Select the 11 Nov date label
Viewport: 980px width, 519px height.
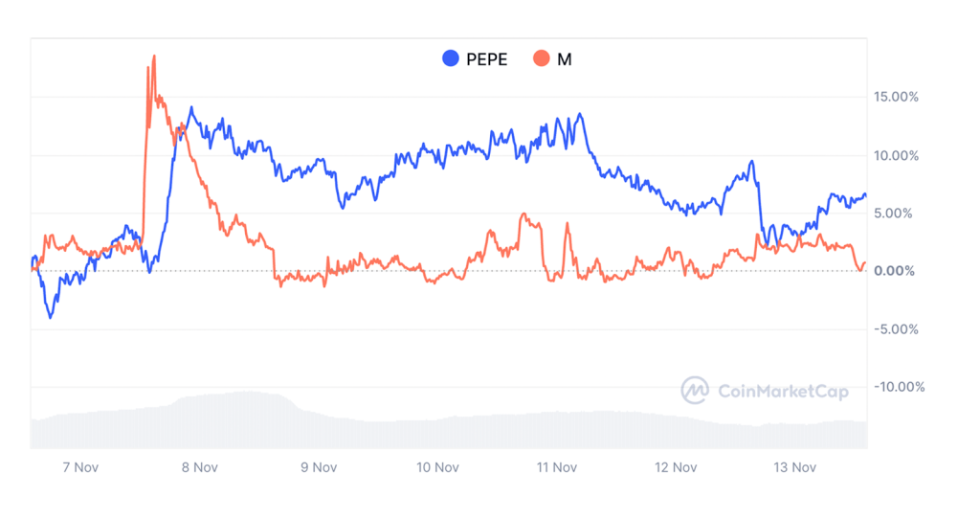[x=555, y=468]
